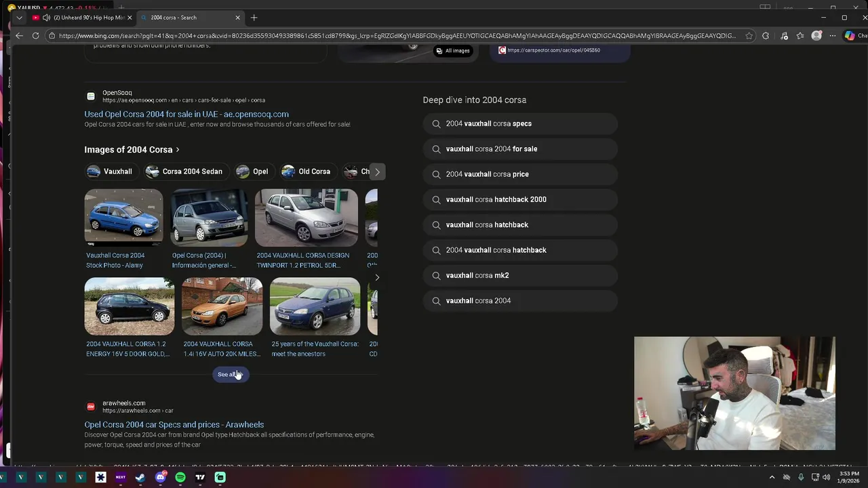Viewport: 868px width, 488px height.
Task: Open black Corsa 1.2 Energy thumbnail
Action: point(130,306)
